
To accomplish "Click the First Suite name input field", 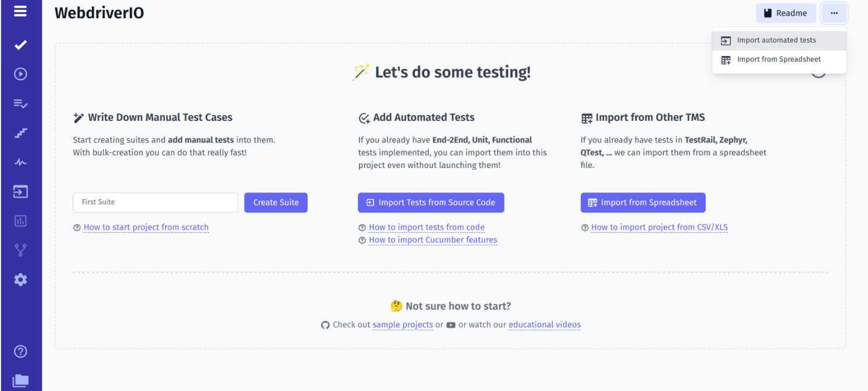I will coord(155,203).
